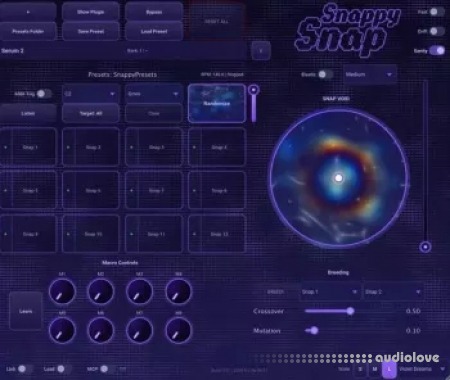Click the small arrow icon on Snap 9 pad
The height and width of the screenshot is (380, 450).
click(5, 234)
